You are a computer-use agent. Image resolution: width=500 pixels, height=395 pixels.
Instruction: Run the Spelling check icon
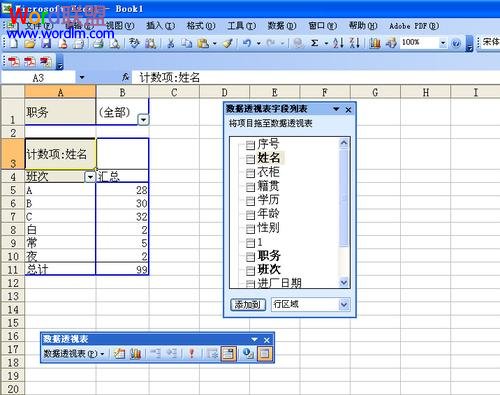click(x=134, y=43)
